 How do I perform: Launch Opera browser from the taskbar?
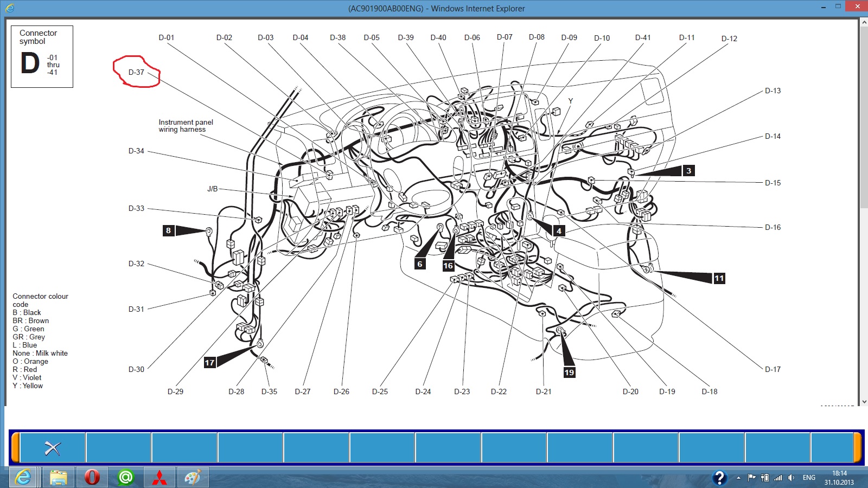click(x=92, y=477)
